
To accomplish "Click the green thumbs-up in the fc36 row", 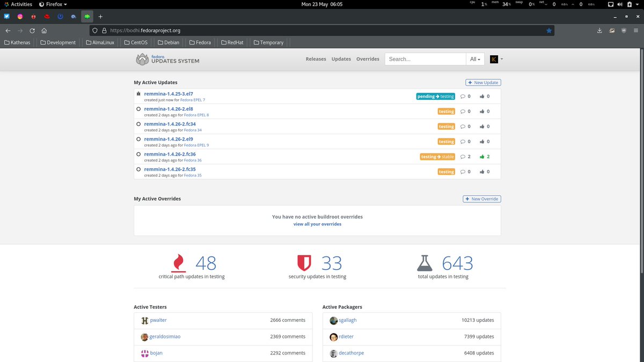I will 482,157.
